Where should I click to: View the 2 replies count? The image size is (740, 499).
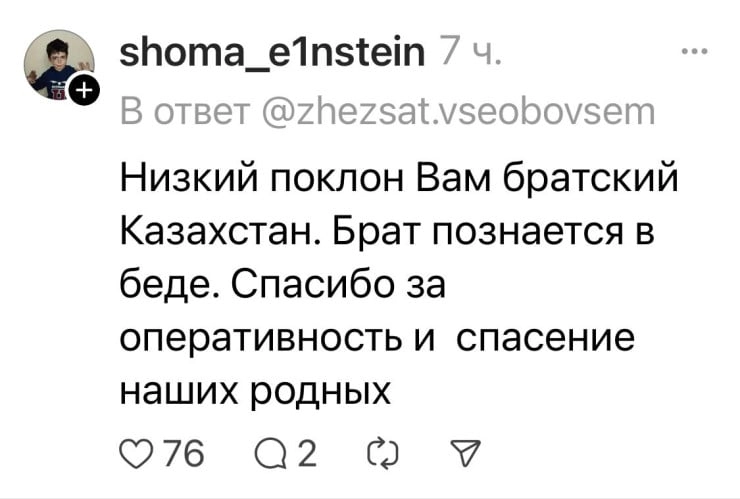pyautogui.click(x=307, y=459)
